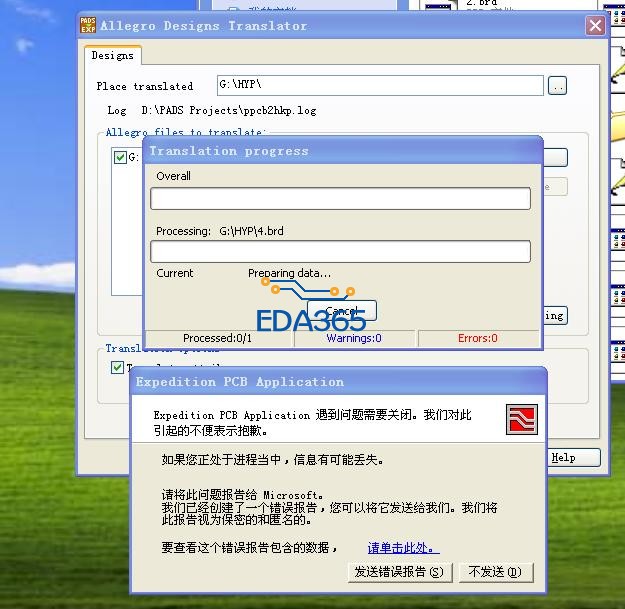
Task: Click the Expedition PCB error icon
Action: [x=521, y=419]
